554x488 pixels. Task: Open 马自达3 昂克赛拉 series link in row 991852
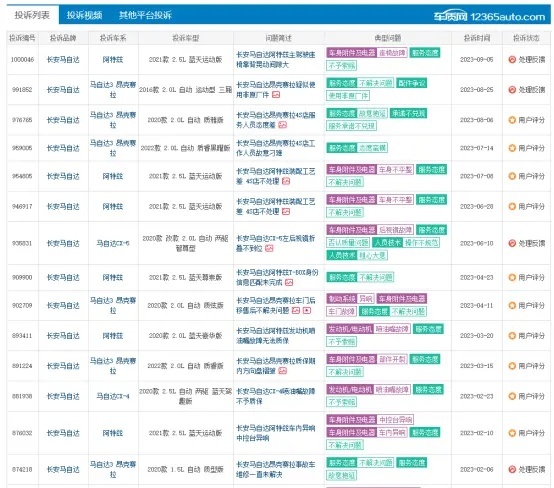[113, 90]
